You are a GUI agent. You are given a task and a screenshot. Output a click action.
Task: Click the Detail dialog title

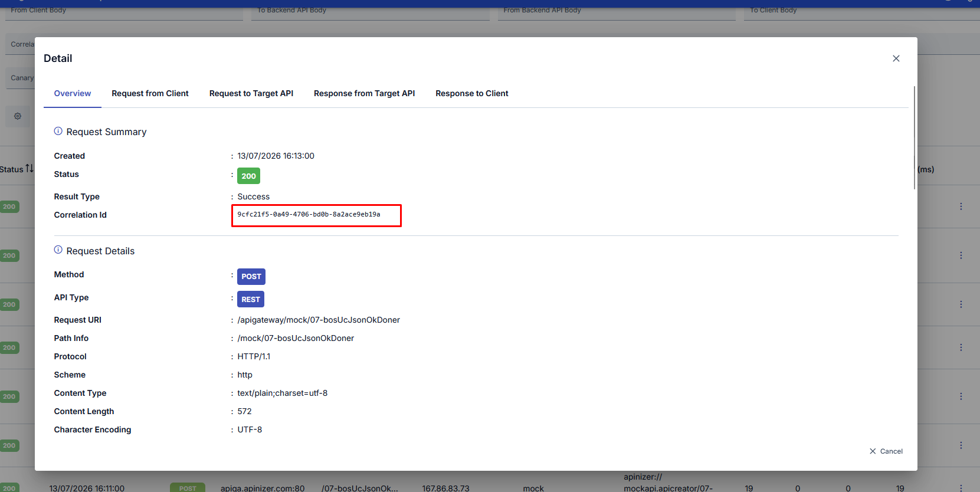click(58, 58)
